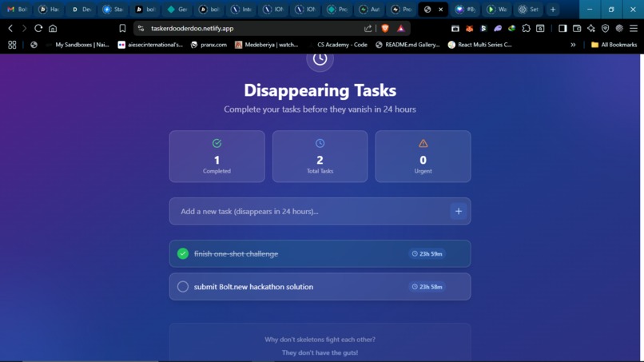Switch to the Aut browser tab
The image size is (644, 362).
[x=369, y=10]
